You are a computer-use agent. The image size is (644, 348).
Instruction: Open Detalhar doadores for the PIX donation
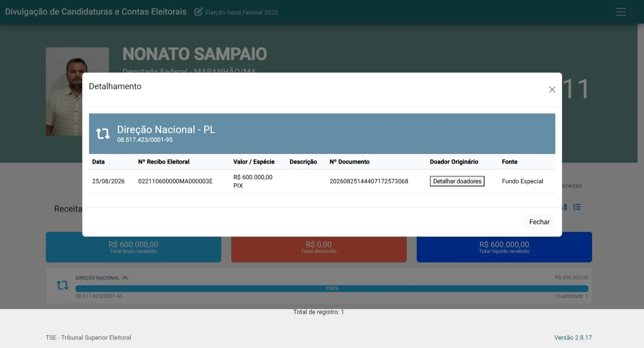coord(457,181)
